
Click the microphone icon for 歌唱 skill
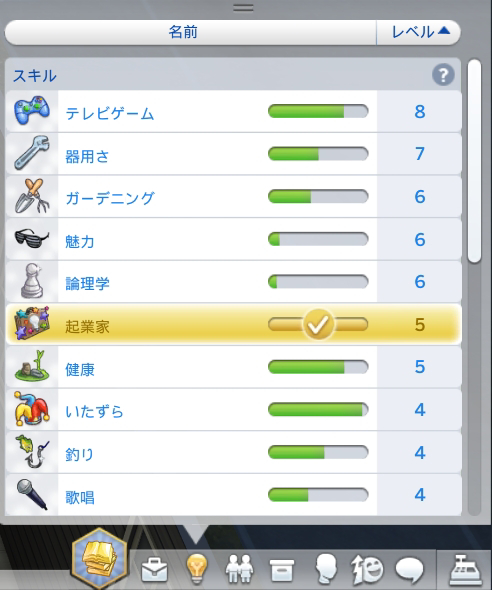(x=32, y=494)
